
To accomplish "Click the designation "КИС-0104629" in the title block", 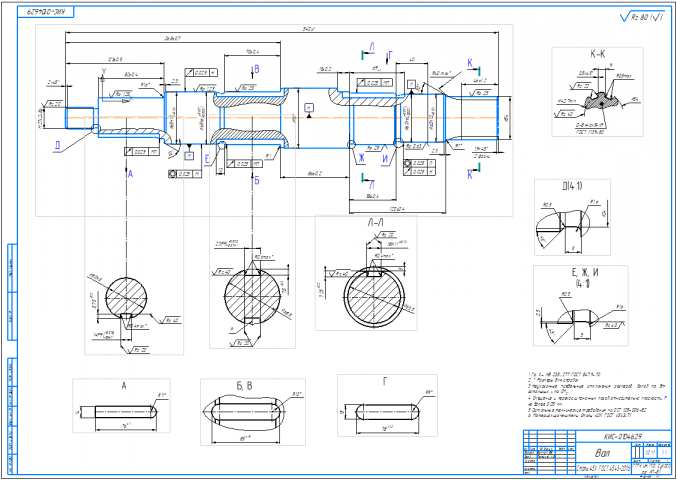I will point(623,436).
